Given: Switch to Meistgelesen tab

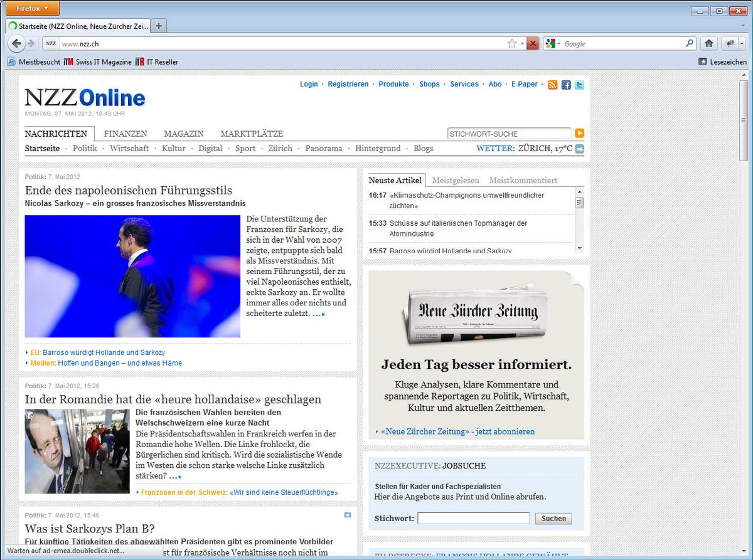Looking at the screenshot, I should pyautogui.click(x=456, y=180).
